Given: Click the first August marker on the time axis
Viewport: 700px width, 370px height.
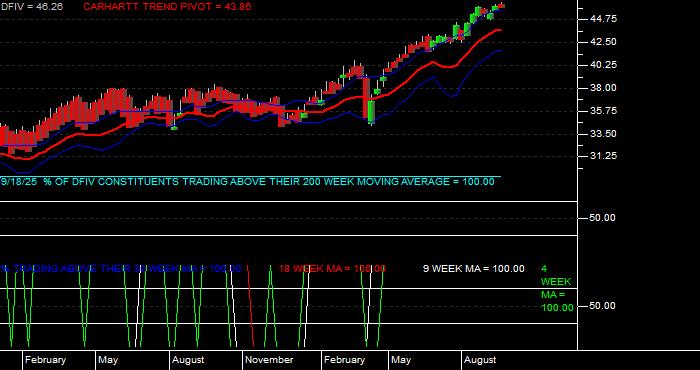Looking at the screenshot, I should tap(188, 360).
